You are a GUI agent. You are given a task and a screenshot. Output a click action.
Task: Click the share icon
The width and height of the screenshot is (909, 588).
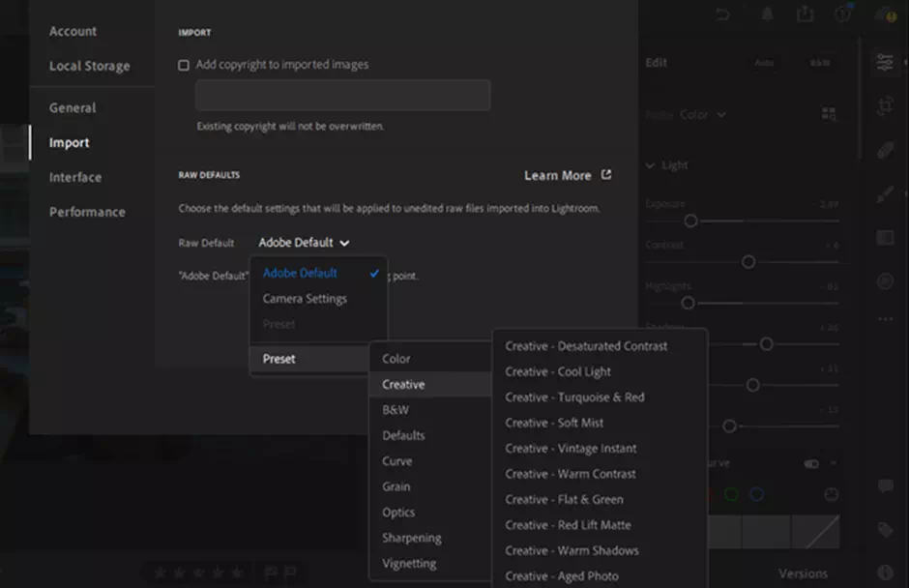point(805,14)
